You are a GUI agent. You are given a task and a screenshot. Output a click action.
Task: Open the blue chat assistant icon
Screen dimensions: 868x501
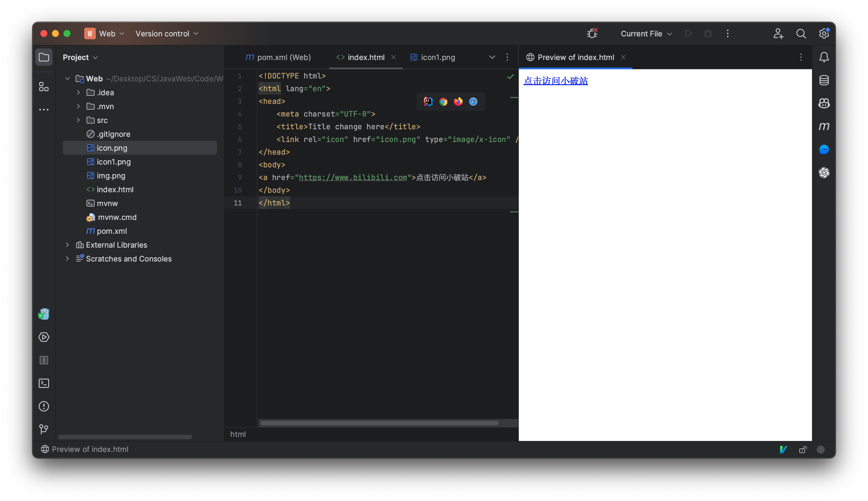(x=824, y=149)
